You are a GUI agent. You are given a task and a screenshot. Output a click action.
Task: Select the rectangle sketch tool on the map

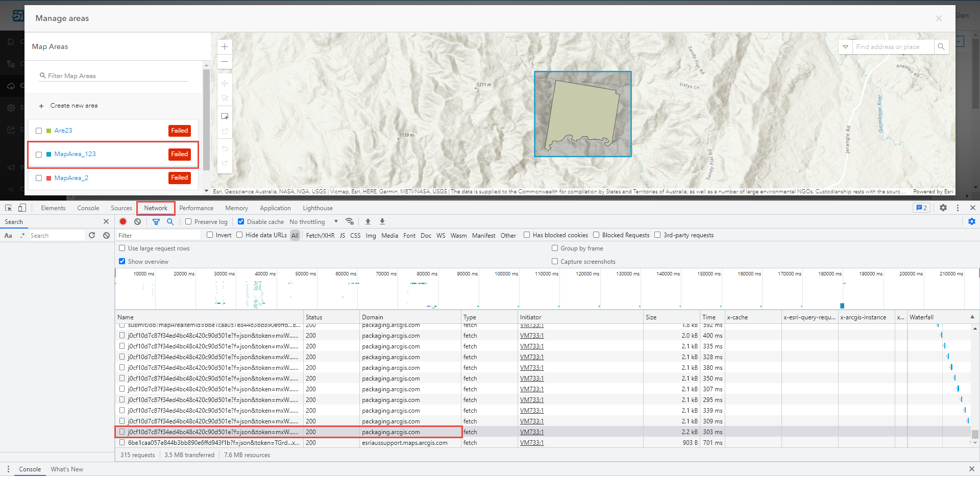pyautogui.click(x=225, y=116)
